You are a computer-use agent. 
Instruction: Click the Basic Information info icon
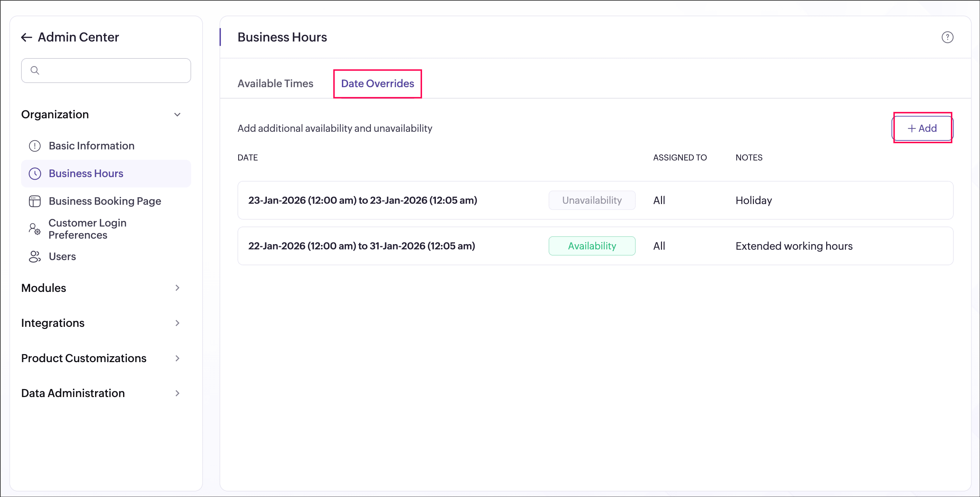pos(35,146)
